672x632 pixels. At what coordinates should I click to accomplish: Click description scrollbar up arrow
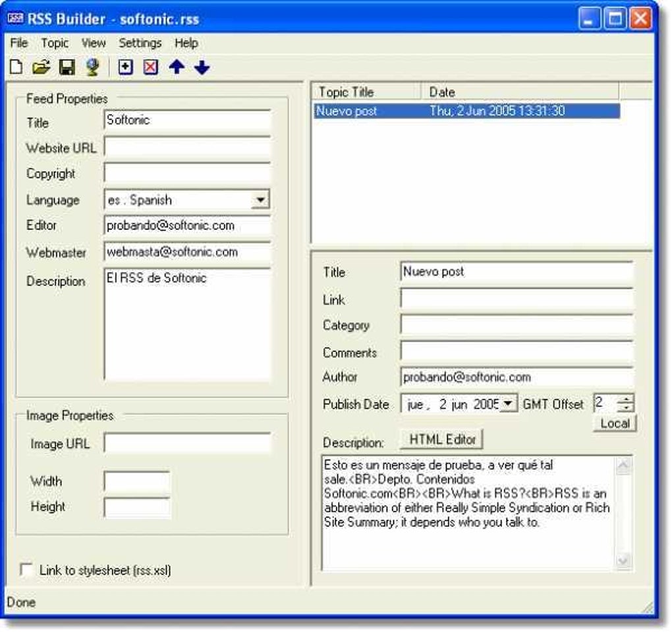(623, 465)
